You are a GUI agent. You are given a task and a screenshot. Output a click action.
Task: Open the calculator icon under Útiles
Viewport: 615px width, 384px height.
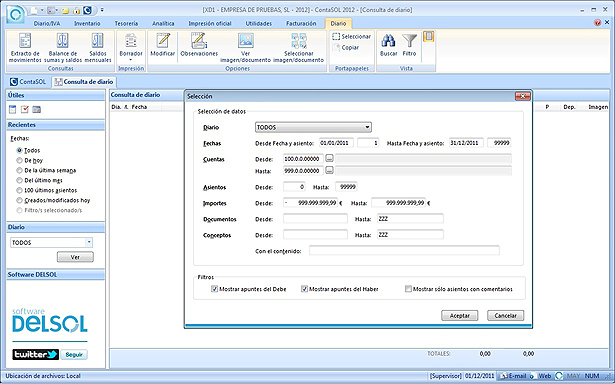coord(13,109)
